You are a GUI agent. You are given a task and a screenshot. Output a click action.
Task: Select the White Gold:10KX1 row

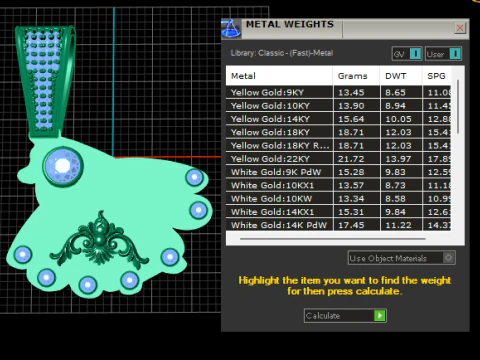click(x=338, y=185)
